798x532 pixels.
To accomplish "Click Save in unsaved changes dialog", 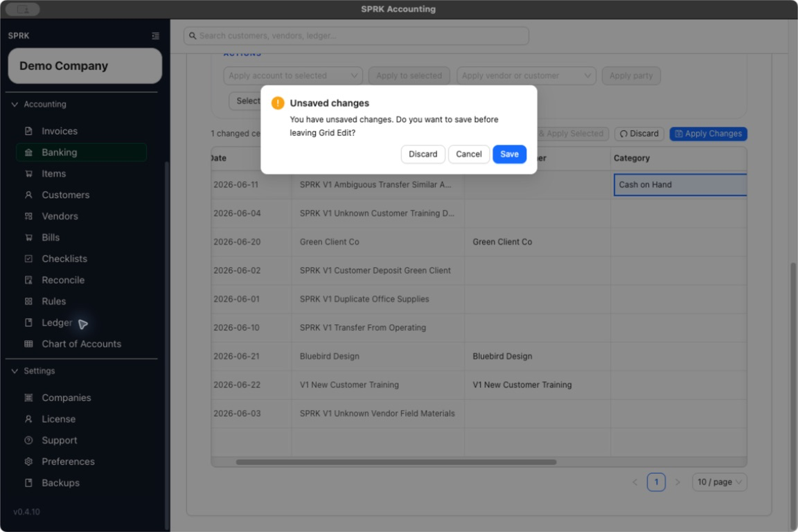I will (509, 154).
